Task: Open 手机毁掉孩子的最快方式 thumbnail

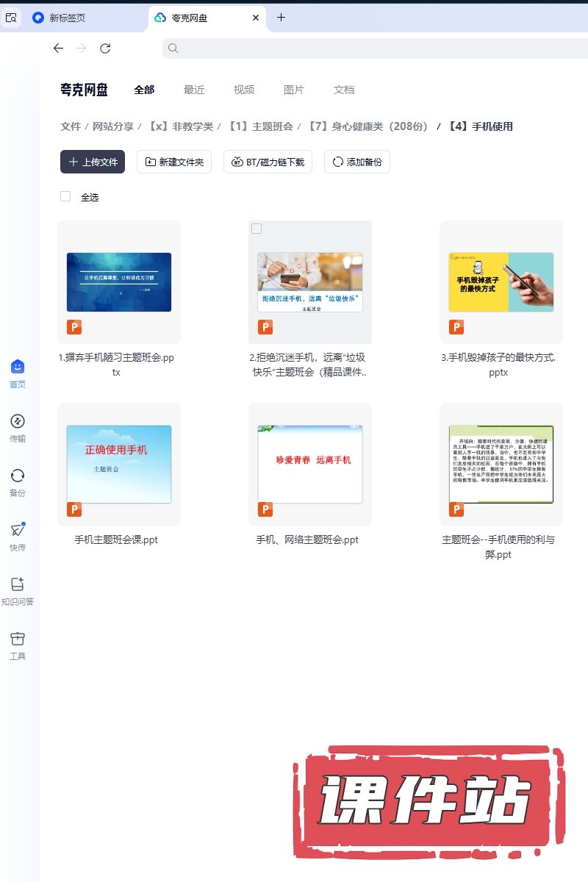Action: 501,282
